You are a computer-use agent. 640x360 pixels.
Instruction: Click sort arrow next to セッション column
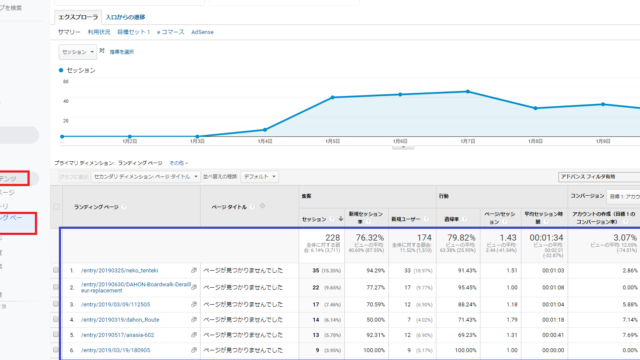coord(341,219)
